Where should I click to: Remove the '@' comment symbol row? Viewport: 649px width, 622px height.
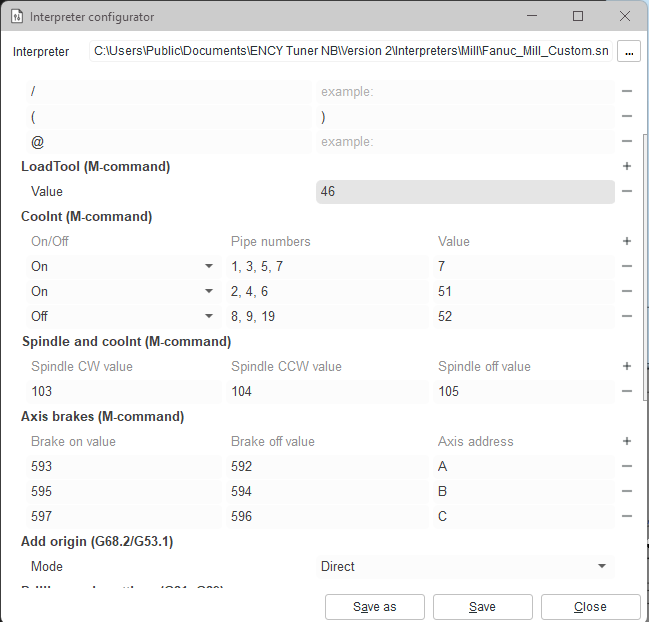627,142
